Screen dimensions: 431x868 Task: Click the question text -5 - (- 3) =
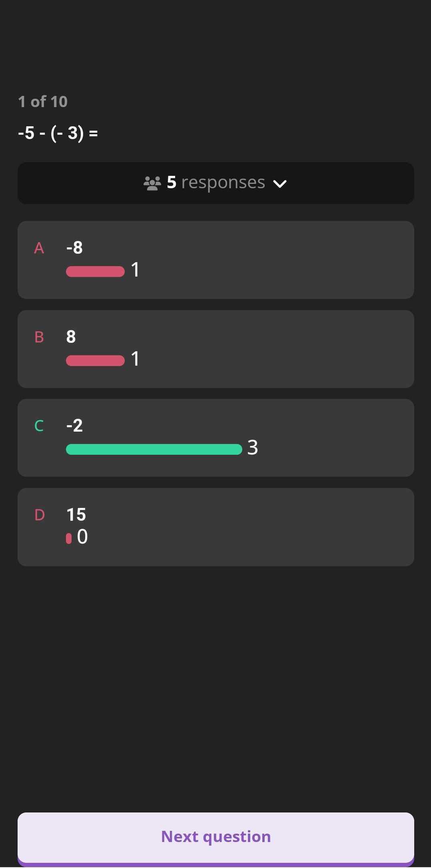[58, 133]
